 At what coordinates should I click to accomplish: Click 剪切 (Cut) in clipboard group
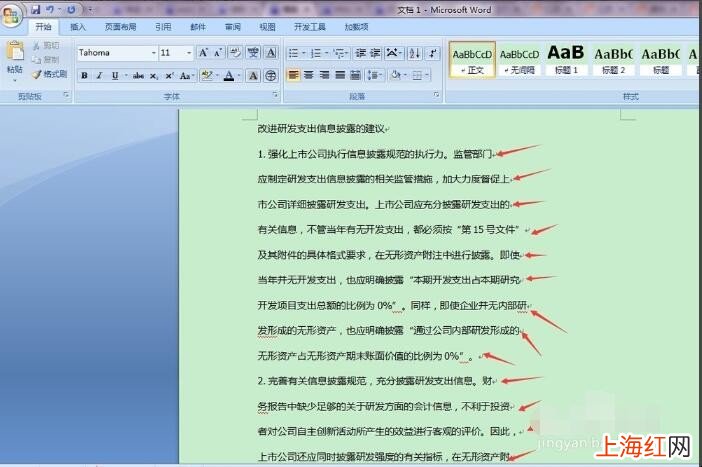(46, 45)
